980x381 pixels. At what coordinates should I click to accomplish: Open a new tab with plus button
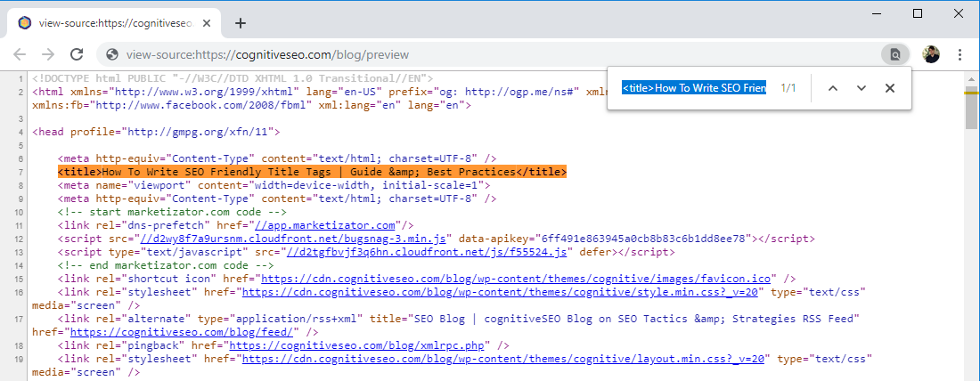[x=240, y=23]
